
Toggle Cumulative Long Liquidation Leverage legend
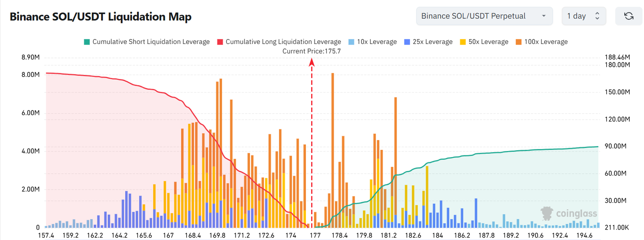click(x=279, y=42)
